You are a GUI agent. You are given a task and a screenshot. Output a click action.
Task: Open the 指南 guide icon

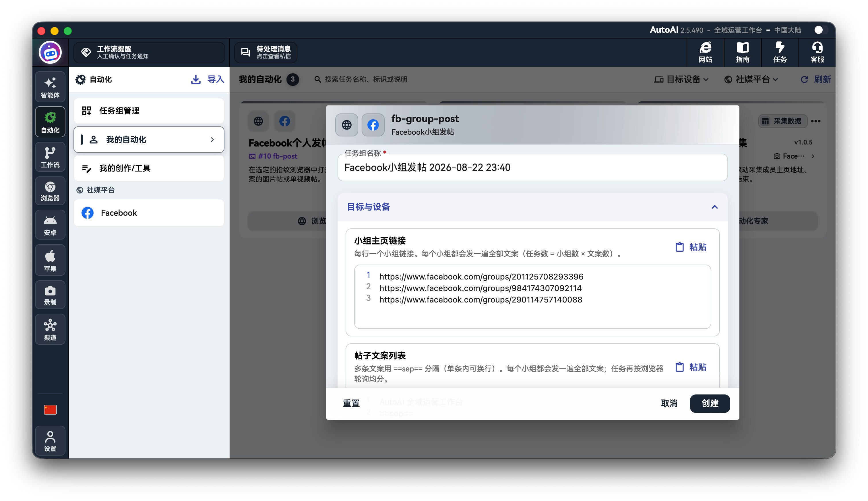[742, 52]
